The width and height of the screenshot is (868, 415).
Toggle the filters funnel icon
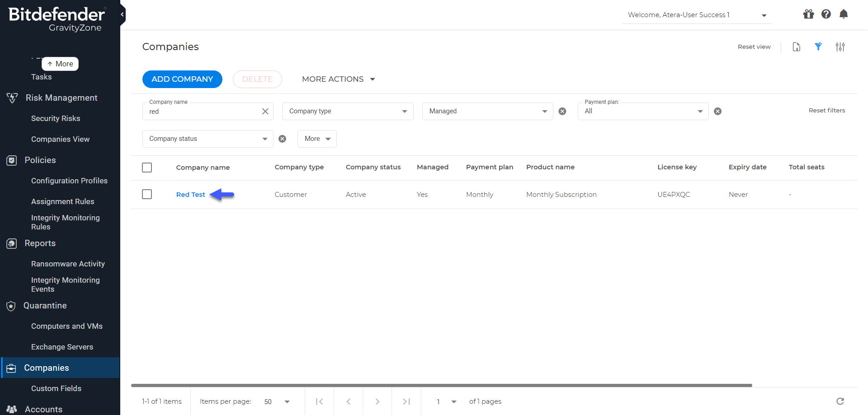coord(818,47)
